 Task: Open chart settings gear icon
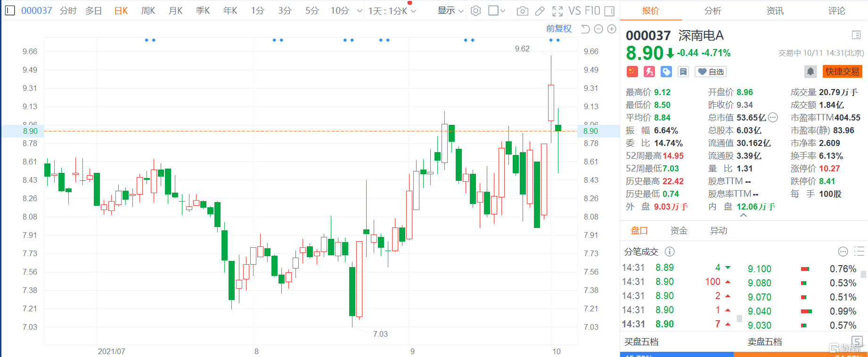[476, 11]
